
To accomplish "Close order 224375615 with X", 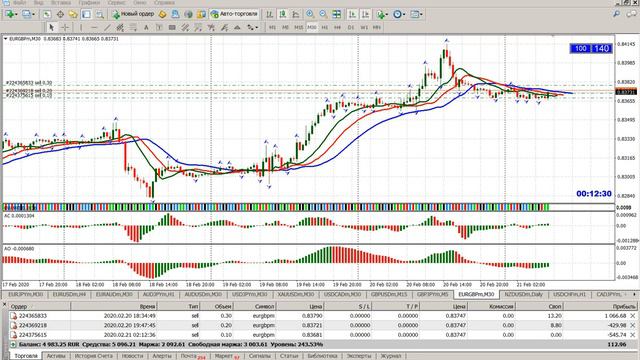I will tap(633, 335).
